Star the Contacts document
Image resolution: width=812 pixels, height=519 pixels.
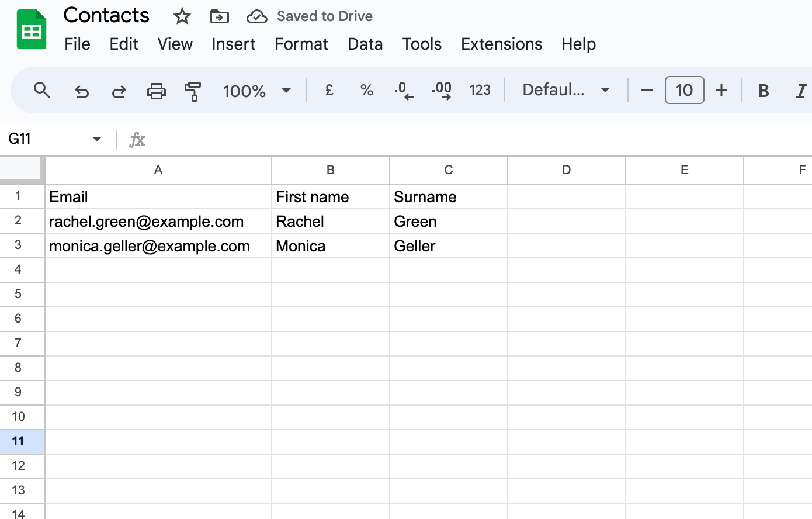[182, 16]
